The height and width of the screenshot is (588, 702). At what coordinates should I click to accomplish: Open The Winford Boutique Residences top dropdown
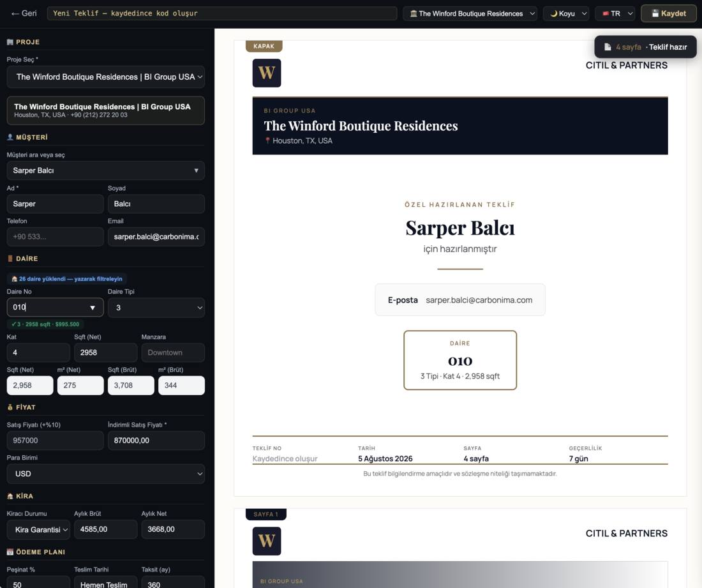(470, 13)
